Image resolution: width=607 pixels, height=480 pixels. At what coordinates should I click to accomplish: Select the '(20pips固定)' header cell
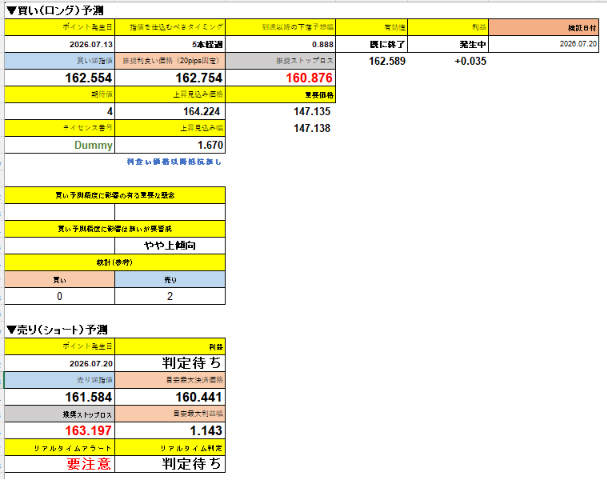click(170, 61)
